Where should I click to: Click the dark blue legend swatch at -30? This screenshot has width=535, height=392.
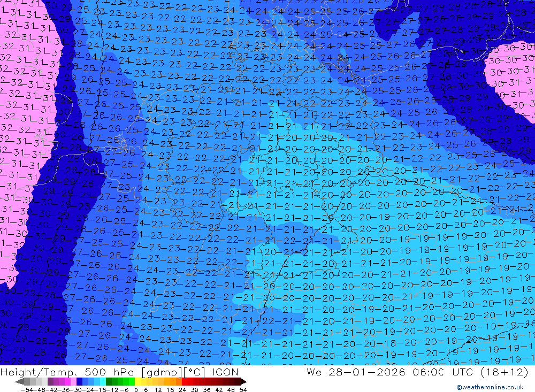(79, 381)
